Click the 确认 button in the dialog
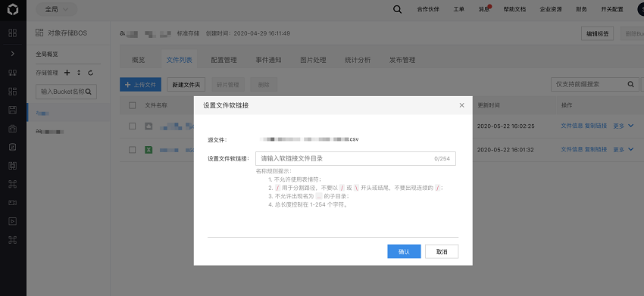The image size is (644, 296). pos(404,251)
